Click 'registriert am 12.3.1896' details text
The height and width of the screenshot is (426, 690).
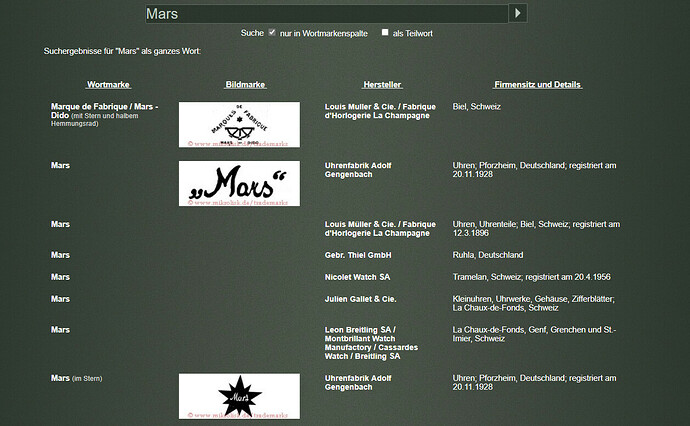(536, 228)
